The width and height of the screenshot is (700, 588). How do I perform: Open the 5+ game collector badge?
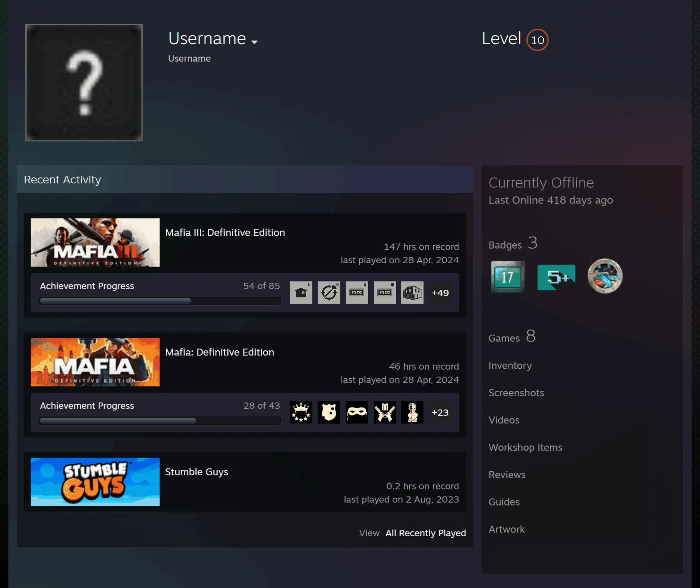pos(556,277)
